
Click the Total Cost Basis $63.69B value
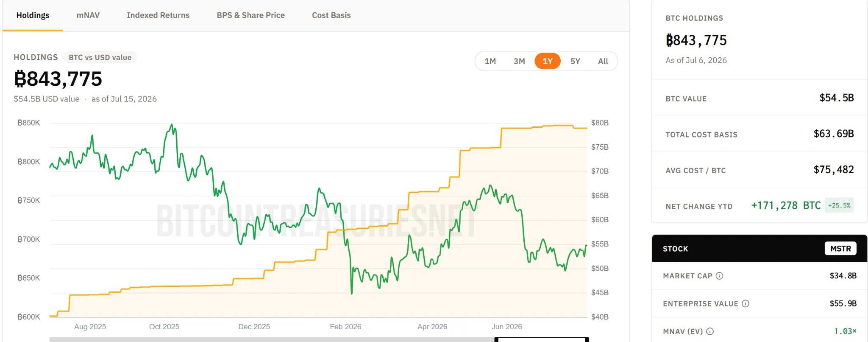coord(833,134)
